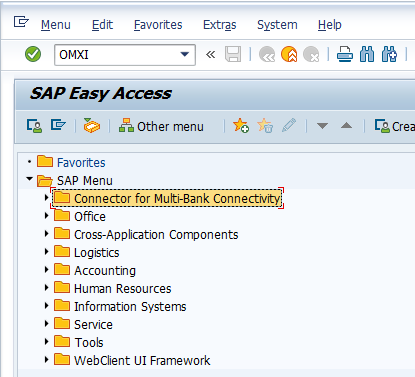This screenshot has height=377, width=415.
Task: Select the Human Resources tree label
Action: 123,289
